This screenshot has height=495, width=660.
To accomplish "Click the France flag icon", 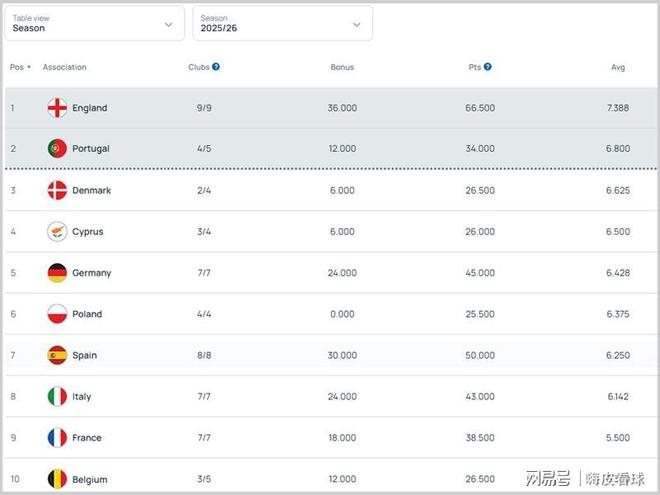I will pyautogui.click(x=57, y=438).
